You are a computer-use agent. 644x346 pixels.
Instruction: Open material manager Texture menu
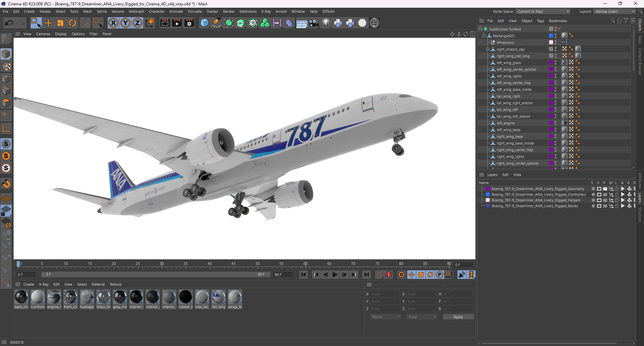click(115, 284)
